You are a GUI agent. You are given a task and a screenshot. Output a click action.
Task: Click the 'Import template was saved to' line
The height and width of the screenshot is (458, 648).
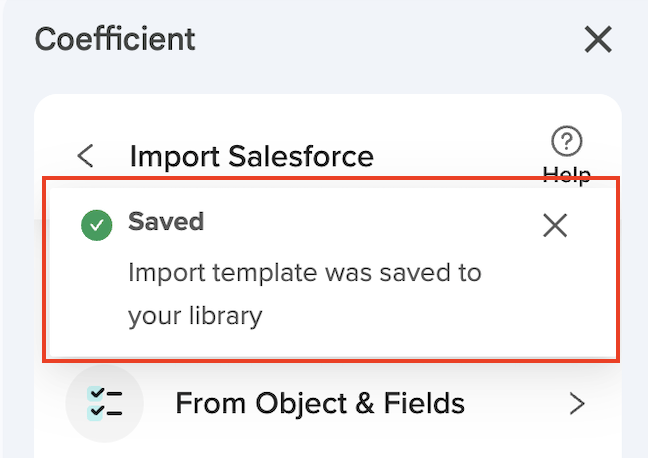pyautogui.click(x=304, y=272)
